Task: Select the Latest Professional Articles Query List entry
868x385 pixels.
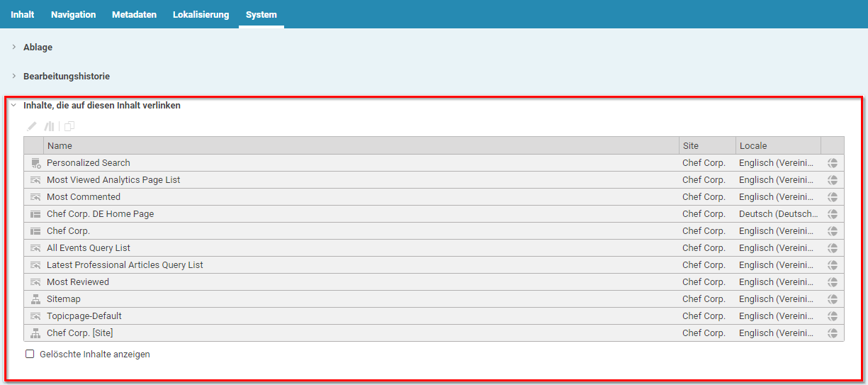Action: point(125,265)
